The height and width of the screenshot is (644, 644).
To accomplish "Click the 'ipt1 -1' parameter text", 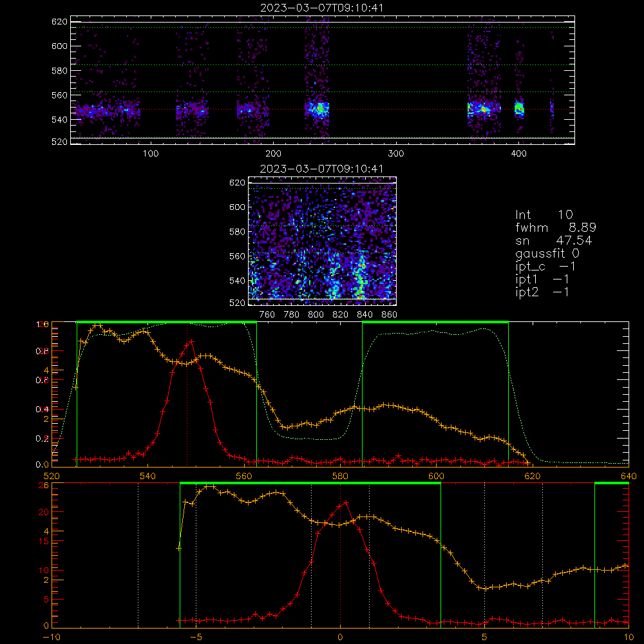I will pos(542,279).
